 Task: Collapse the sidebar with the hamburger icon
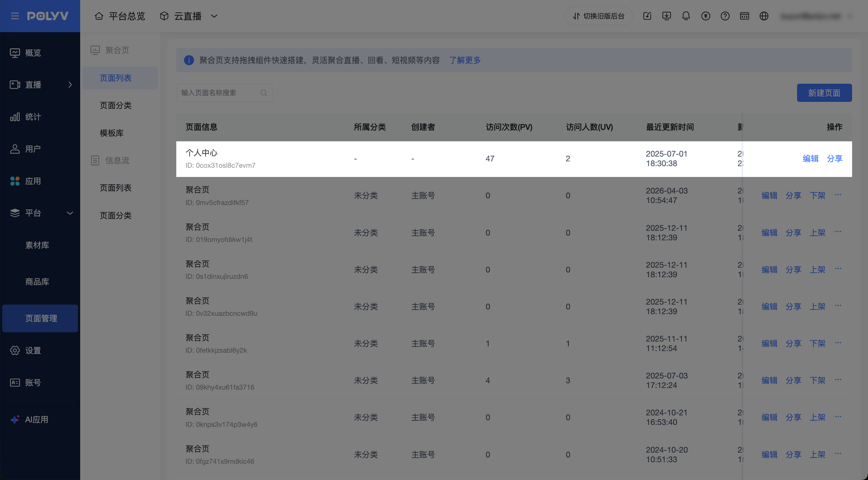[x=15, y=16]
